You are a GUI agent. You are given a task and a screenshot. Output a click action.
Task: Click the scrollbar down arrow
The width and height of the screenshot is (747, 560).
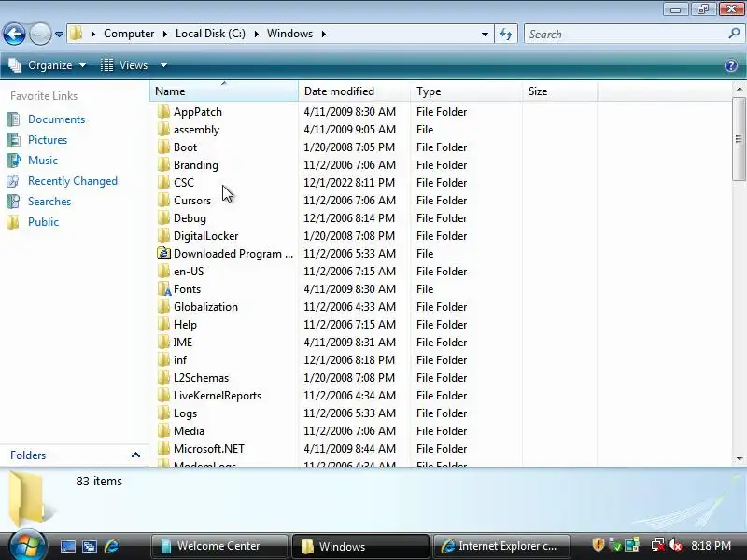[x=739, y=459]
